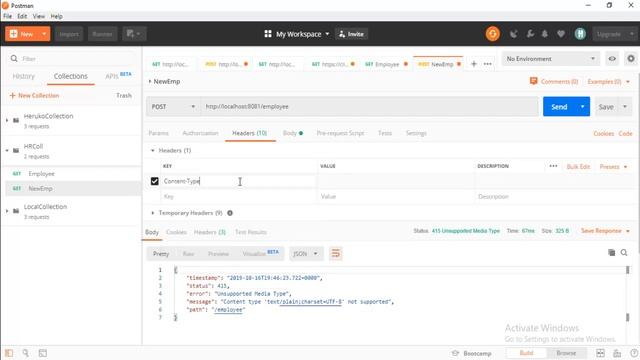Open Find and Replace in status bar
Screen dimensions: 640x360
click(x=25, y=353)
